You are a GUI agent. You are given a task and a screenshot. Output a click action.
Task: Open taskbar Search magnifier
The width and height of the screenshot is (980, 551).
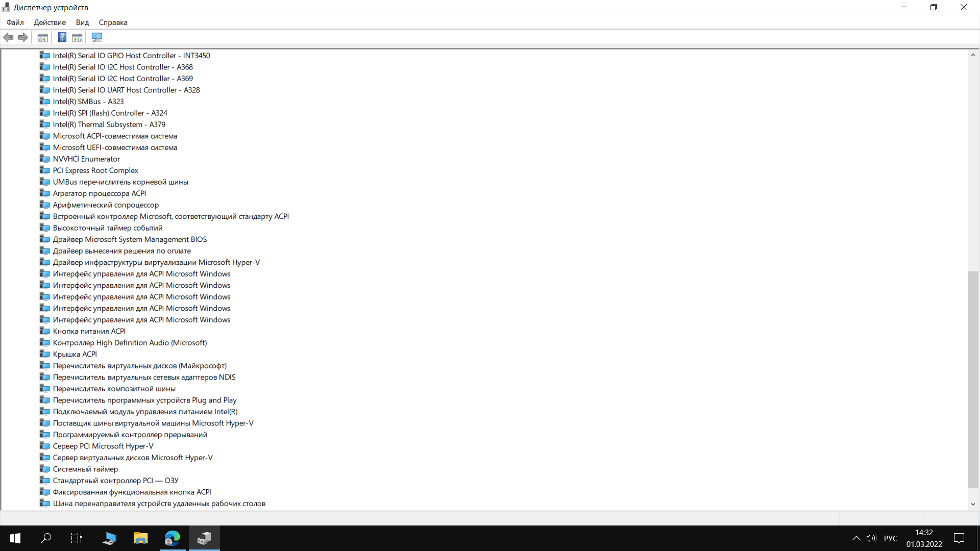pos(46,538)
